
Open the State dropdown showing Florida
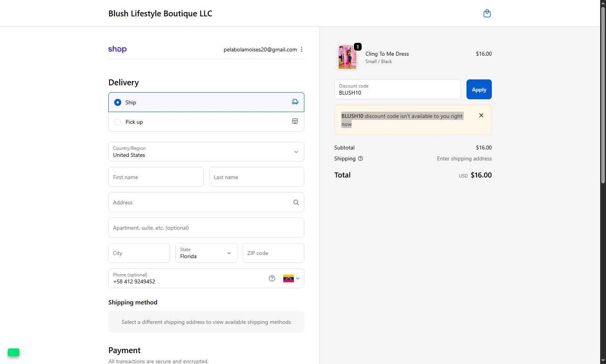coord(206,253)
